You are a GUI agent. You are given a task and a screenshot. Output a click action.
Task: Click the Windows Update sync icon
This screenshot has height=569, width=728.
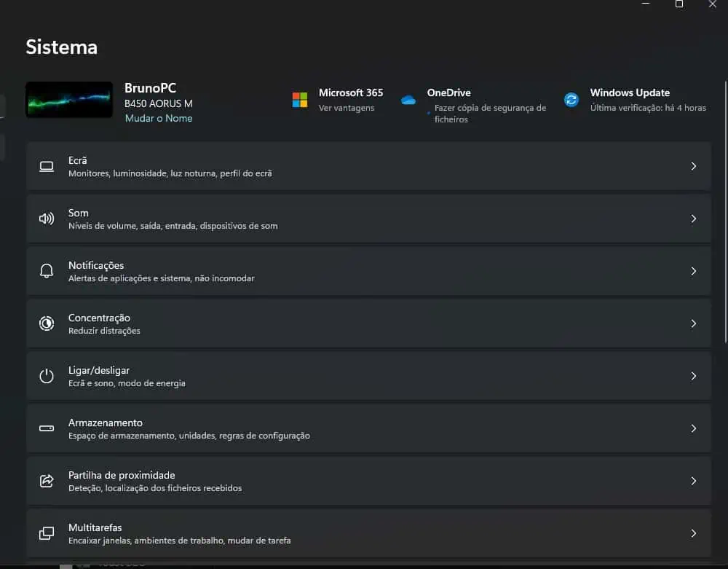571,100
